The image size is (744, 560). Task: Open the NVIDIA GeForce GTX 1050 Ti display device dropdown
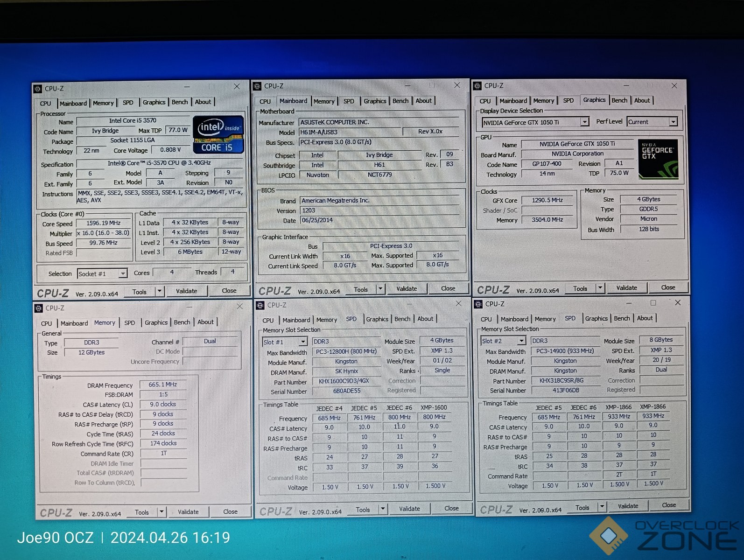pyautogui.click(x=535, y=122)
